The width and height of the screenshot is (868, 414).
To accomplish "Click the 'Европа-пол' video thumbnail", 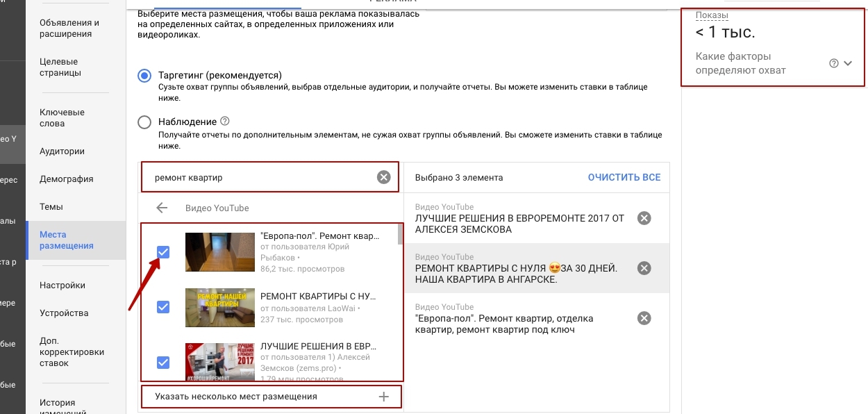I will pyautogui.click(x=220, y=251).
